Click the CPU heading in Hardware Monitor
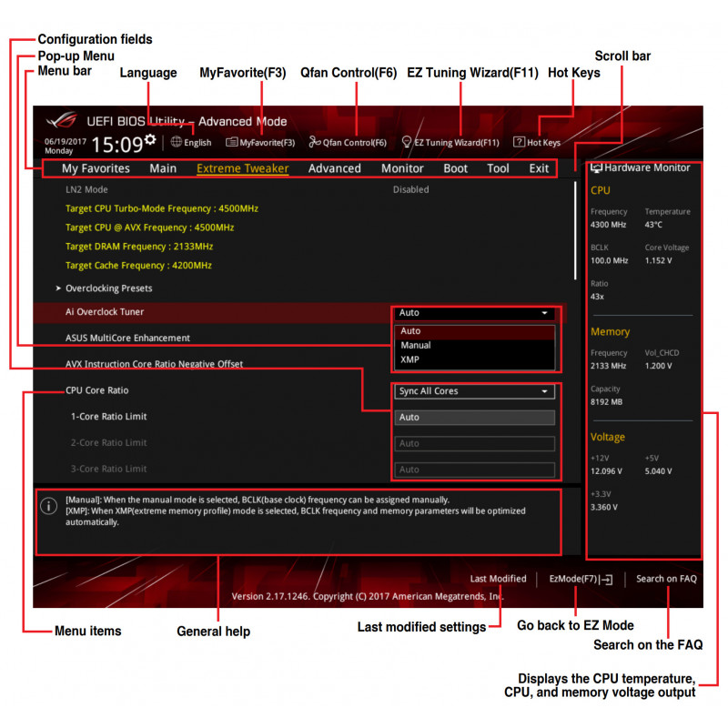728x728 pixels. [x=601, y=190]
